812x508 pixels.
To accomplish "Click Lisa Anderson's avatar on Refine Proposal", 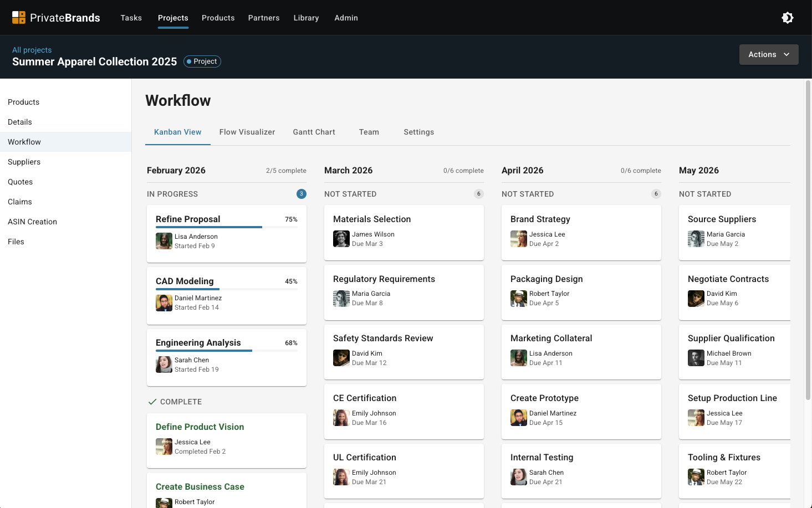I will [x=164, y=241].
